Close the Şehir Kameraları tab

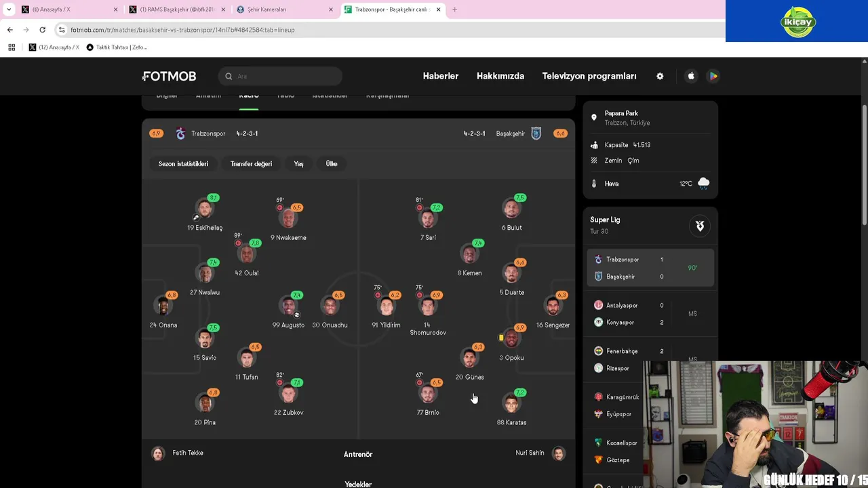coord(331,9)
